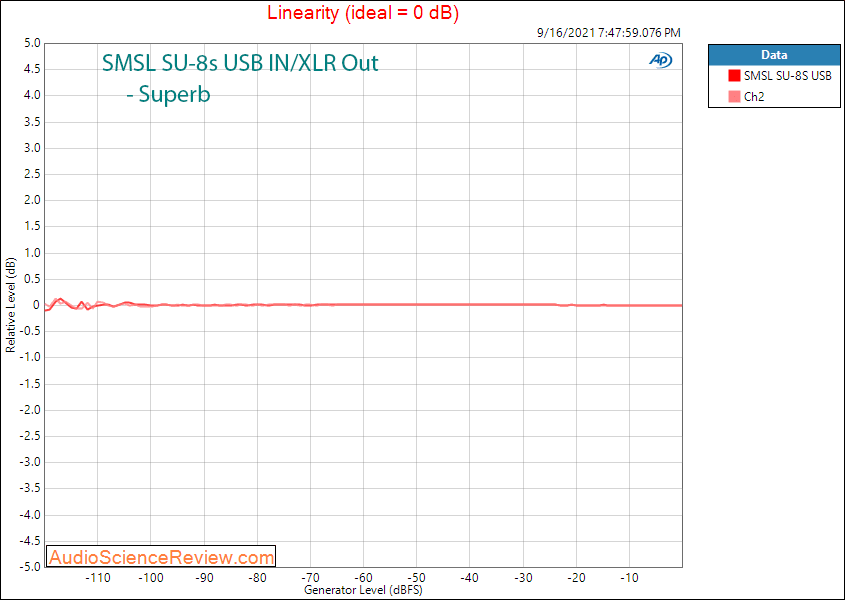The image size is (845, 600).
Task: Click the positive 1.5 y-axis tick label
Action: (x=32, y=226)
